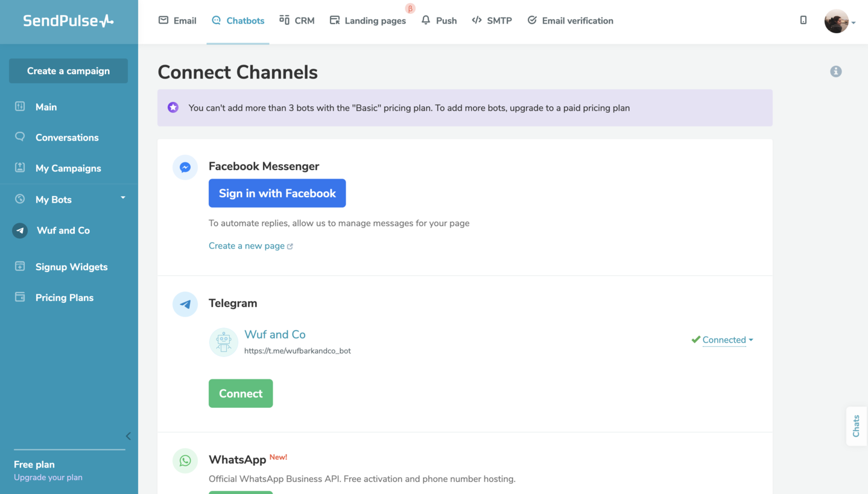
Task: Click the Facebook Messenger heading
Action: (x=264, y=166)
